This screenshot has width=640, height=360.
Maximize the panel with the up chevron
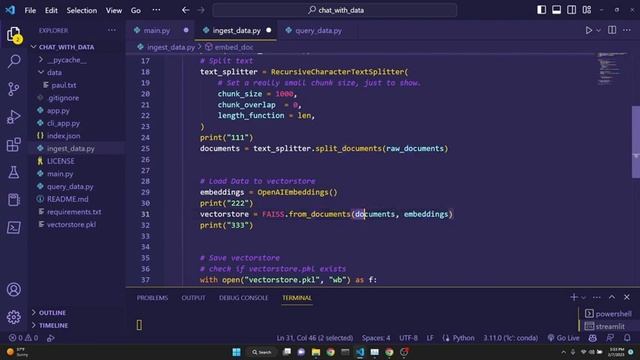click(x=612, y=297)
